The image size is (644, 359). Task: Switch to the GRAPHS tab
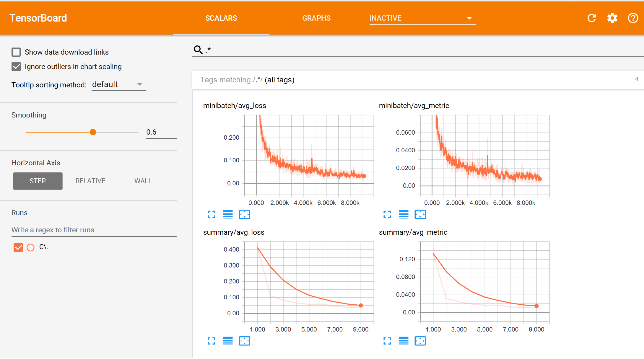pos(316,18)
